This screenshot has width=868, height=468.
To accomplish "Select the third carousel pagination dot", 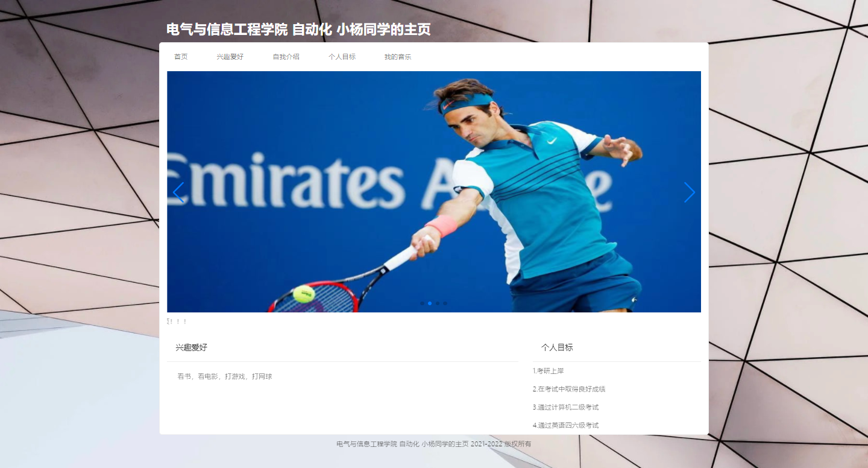I will point(438,303).
